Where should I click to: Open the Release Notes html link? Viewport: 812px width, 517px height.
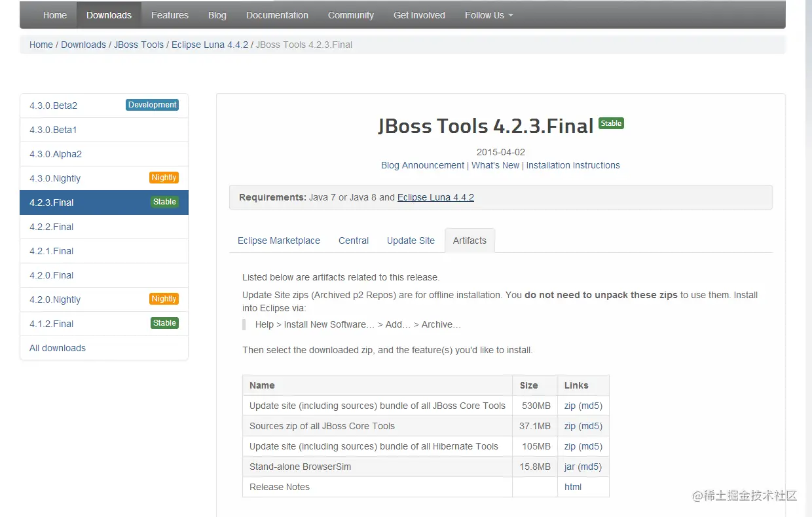click(x=572, y=487)
